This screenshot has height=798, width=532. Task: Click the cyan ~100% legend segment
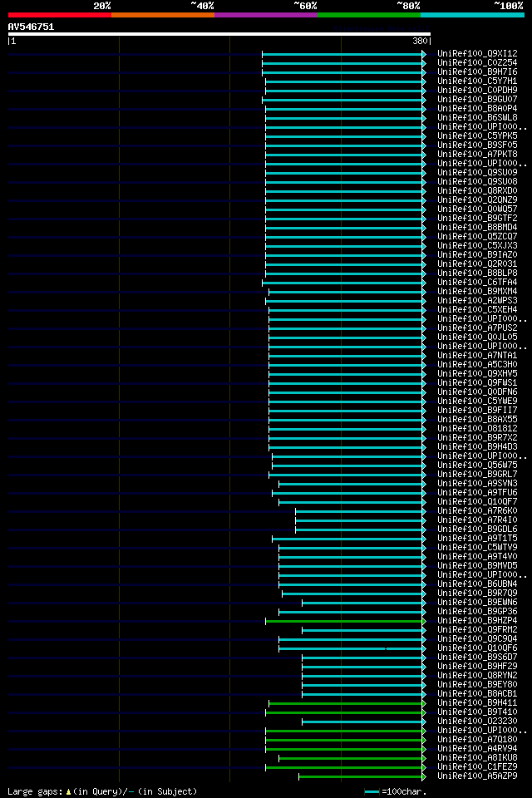pos(472,15)
